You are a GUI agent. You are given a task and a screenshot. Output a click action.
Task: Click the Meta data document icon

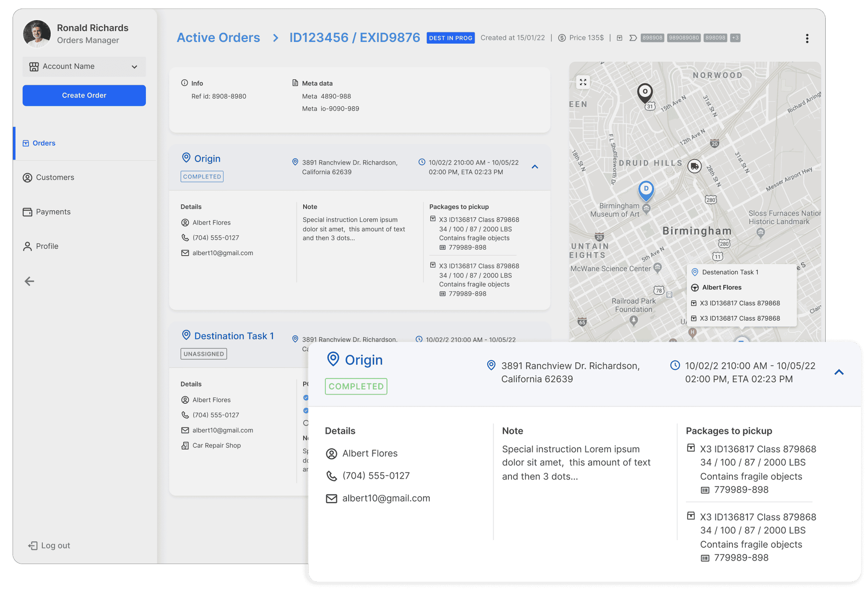click(x=295, y=83)
